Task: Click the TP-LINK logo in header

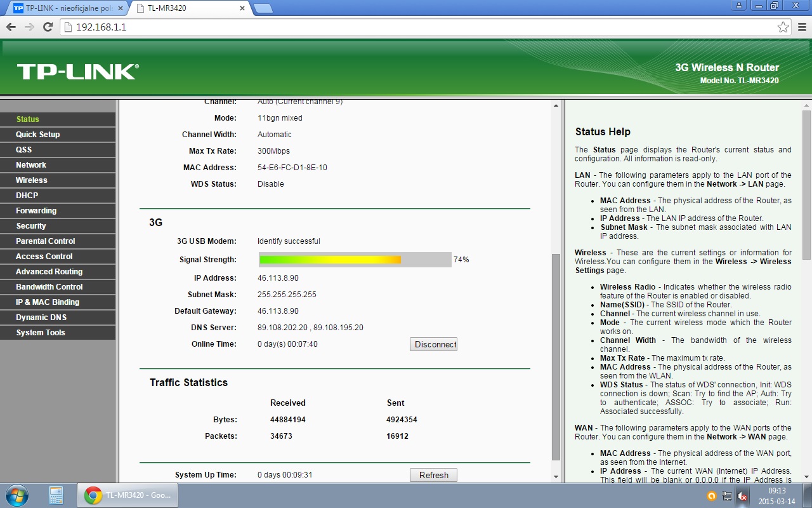Action: point(77,72)
